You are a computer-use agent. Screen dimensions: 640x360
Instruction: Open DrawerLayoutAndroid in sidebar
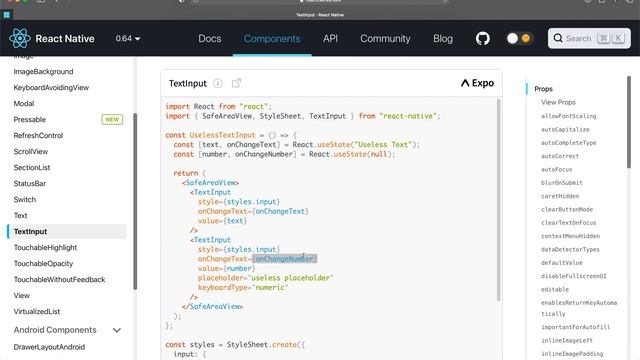(49, 347)
